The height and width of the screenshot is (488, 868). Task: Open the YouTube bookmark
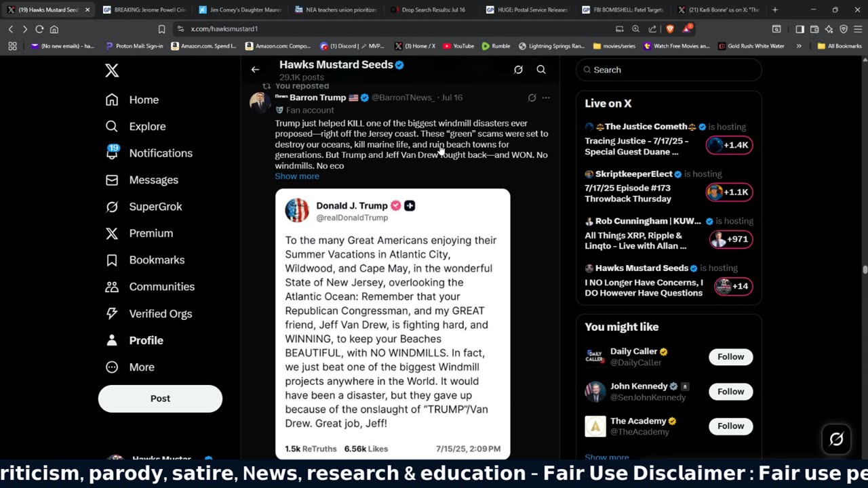pos(458,46)
